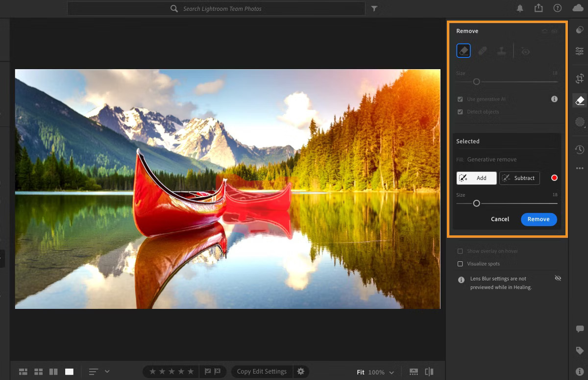Click the notifications bell icon
The height and width of the screenshot is (380, 588).
(519, 8)
